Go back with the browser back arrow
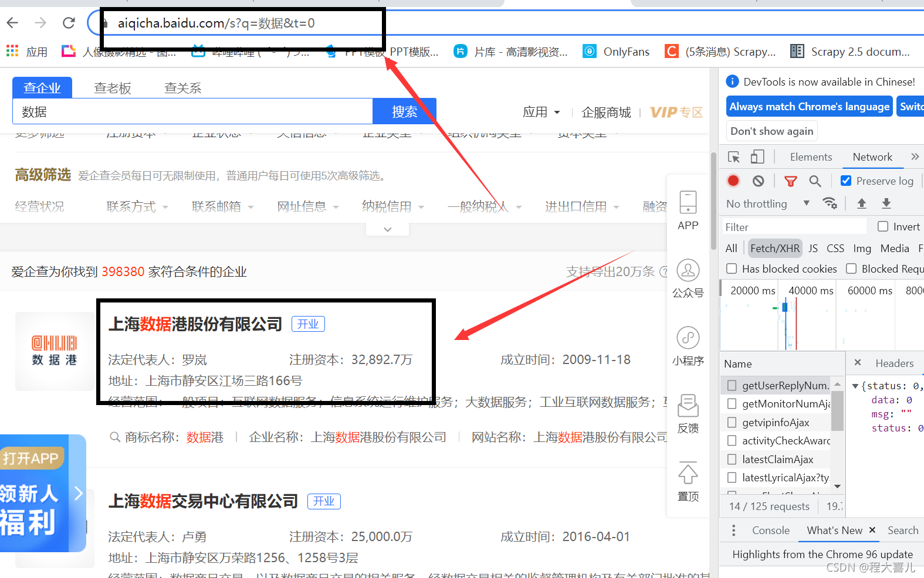 [12, 23]
